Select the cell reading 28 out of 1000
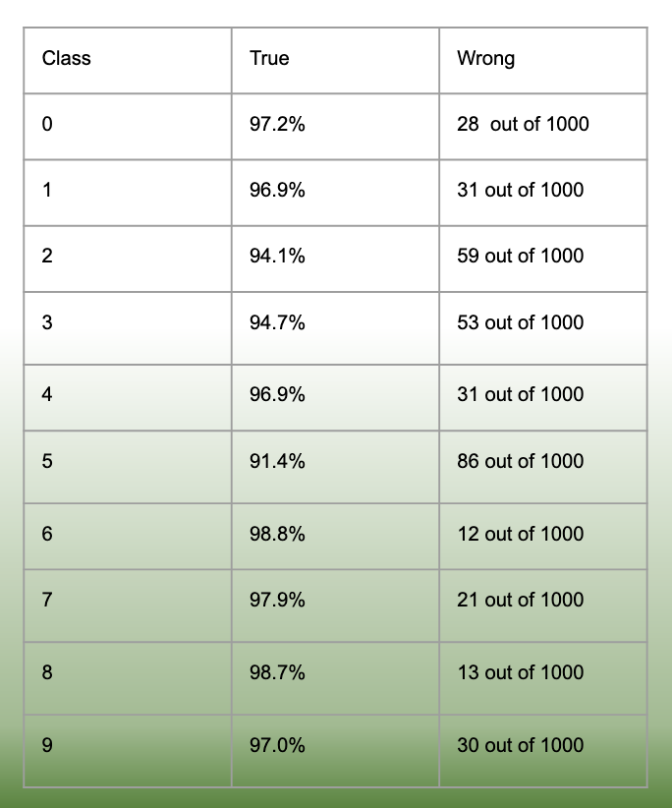The width and height of the screenshot is (672, 808). coord(523,124)
